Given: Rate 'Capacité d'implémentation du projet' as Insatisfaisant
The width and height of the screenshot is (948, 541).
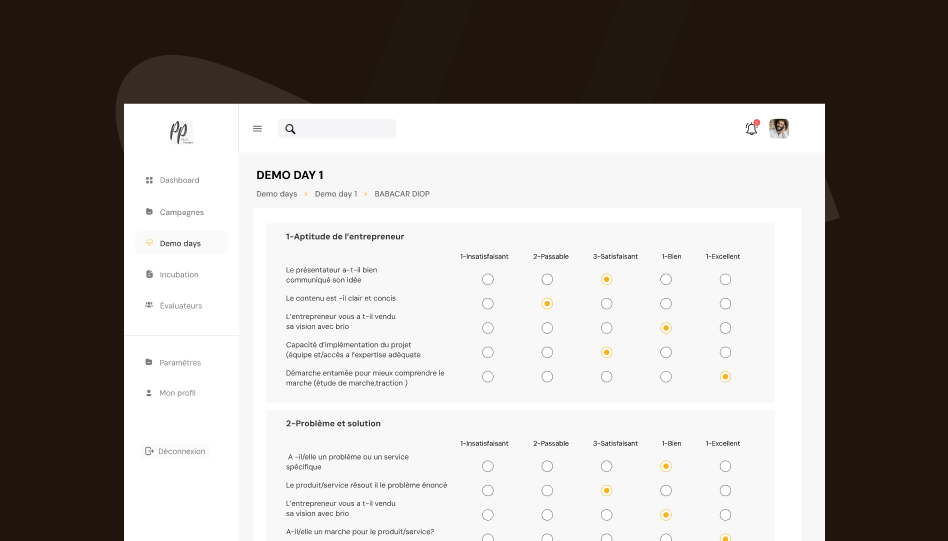Looking at the screenshot, I should click(488, 352).
